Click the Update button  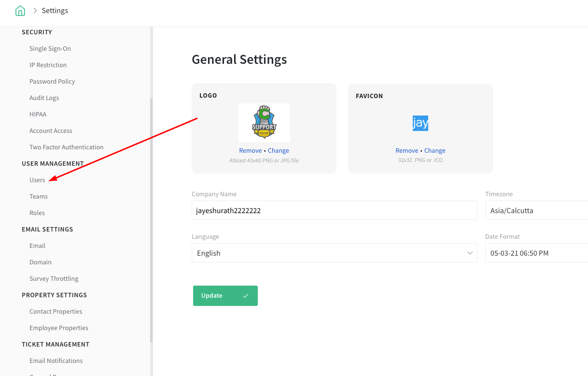[225, 296]
